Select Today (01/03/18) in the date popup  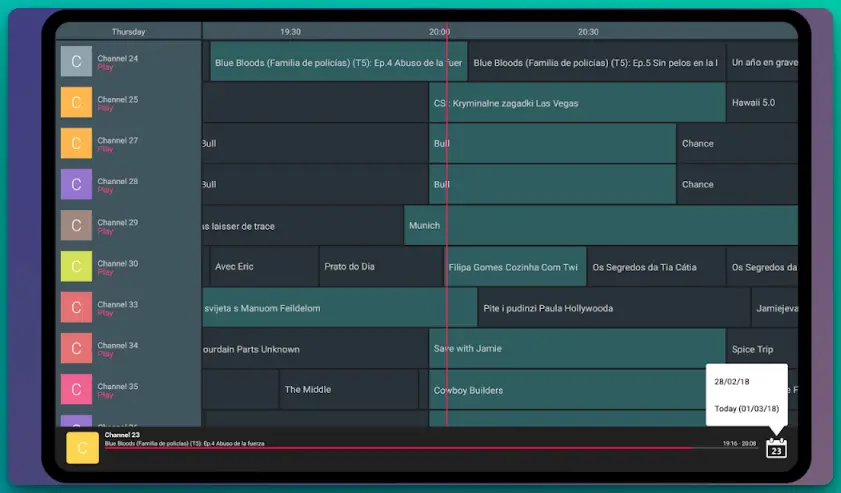coord(746,408)
